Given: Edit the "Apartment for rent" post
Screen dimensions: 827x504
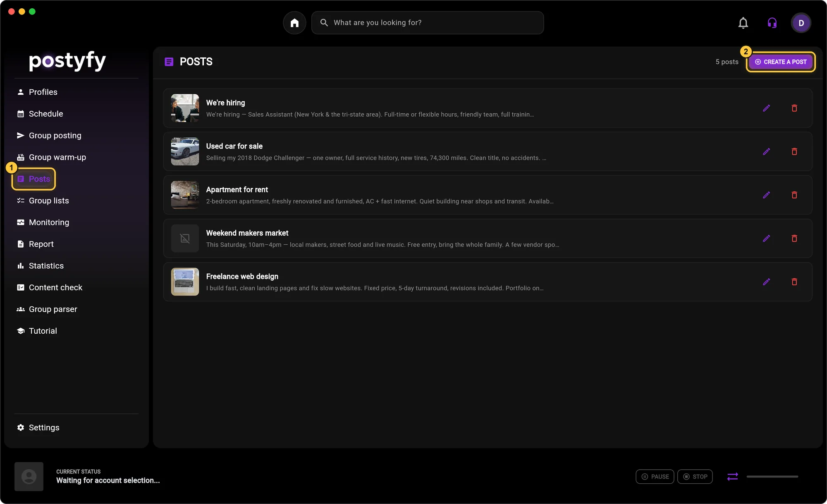Looking at the screenshot, I should (x=766, y=195).
